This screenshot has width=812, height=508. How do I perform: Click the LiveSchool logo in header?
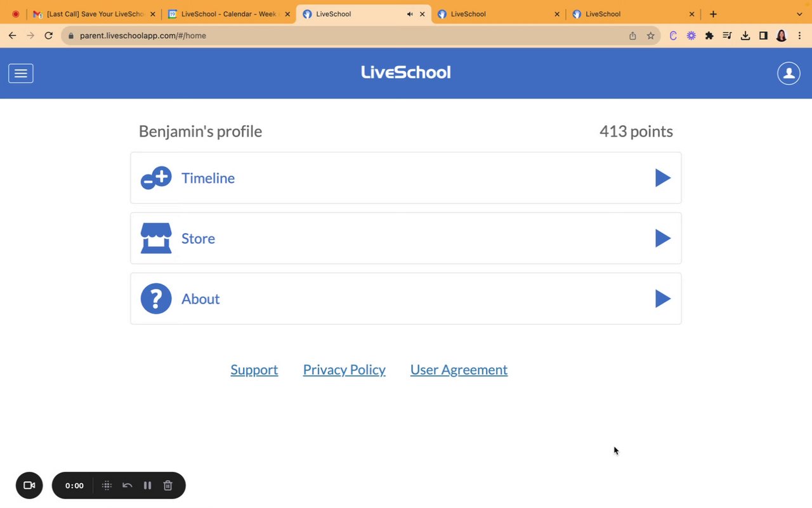pyautogui.click(x=406, y=72)
